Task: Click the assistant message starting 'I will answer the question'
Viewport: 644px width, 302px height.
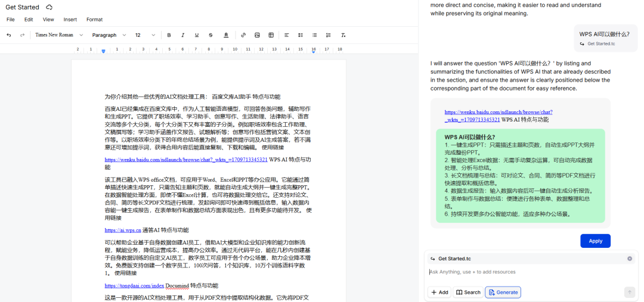Action: [x=521, y=76]
